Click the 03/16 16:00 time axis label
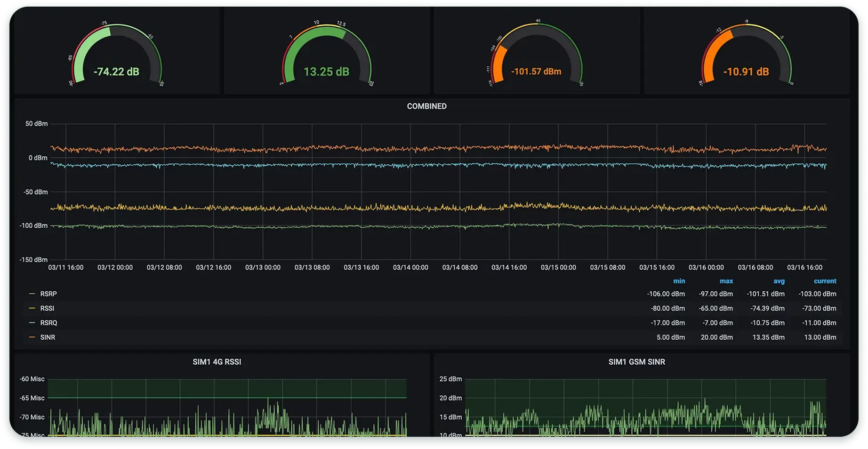Image resolution: width=868 pixels, height=449 pixels. (x=804, y=267)
